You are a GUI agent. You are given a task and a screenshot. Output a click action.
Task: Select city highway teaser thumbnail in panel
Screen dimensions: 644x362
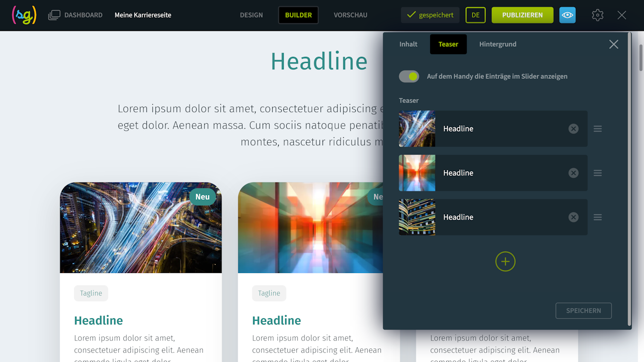coord(417,129)
